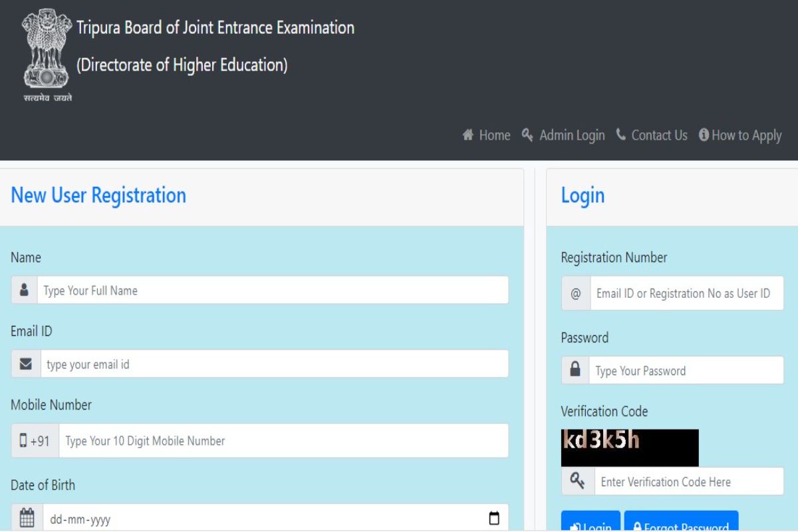Click the person icon beside Name field
Image resolution: width=798 pixels, height=532 pixels.
25,291
